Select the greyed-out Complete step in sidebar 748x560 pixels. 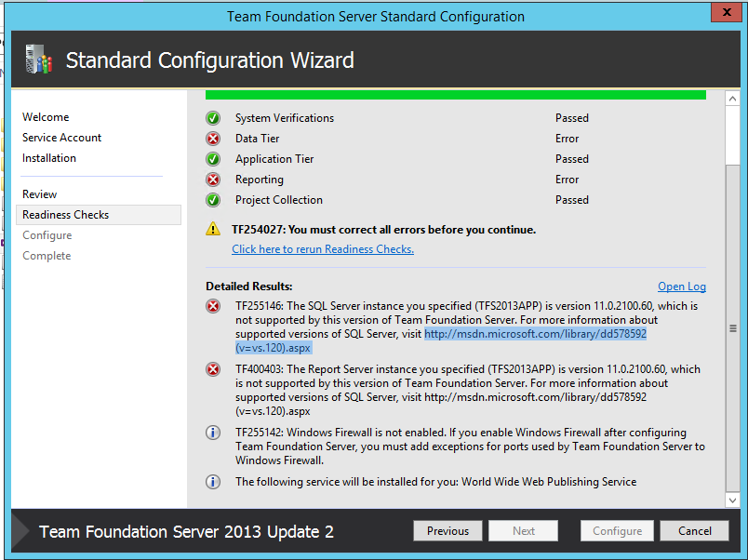tap(47, 256)
